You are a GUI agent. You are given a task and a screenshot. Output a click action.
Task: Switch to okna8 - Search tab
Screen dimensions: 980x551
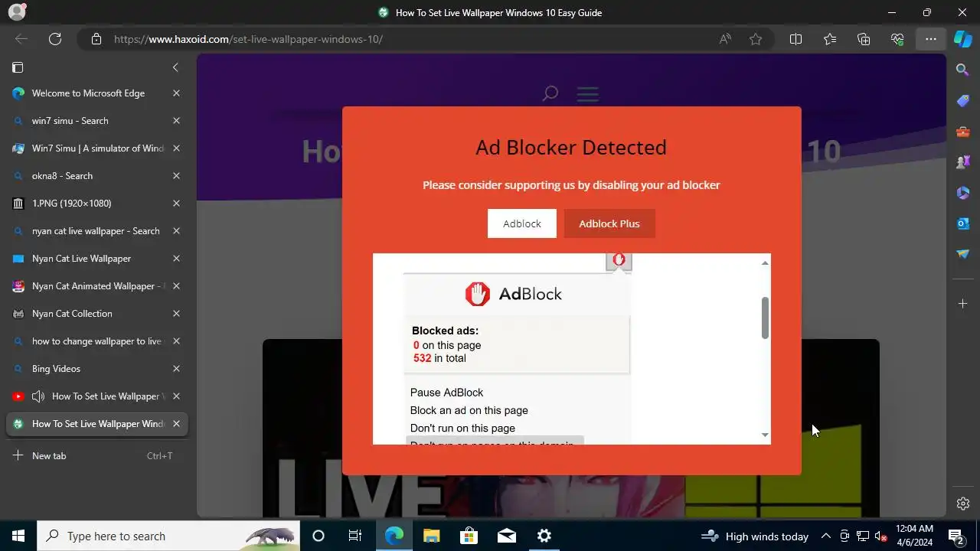(x=96, y=176)
